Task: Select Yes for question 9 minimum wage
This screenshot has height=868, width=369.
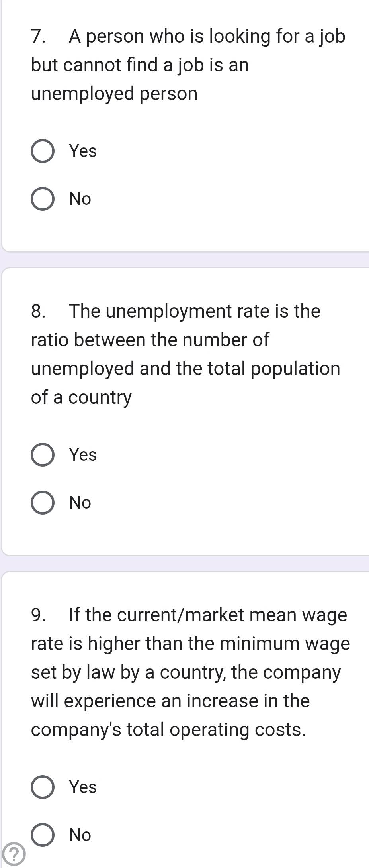Action: coord(43,787)
